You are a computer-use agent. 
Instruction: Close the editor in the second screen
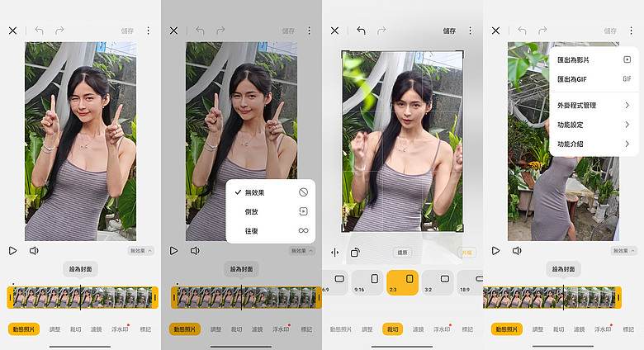point(173,31)
